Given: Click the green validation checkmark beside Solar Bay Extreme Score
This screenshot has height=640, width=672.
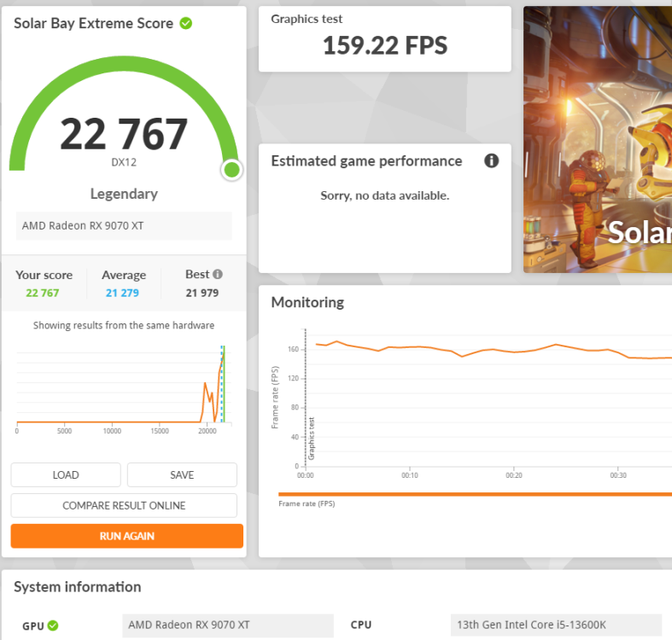Looking at the screenshot, I should (x=185, y=23).
